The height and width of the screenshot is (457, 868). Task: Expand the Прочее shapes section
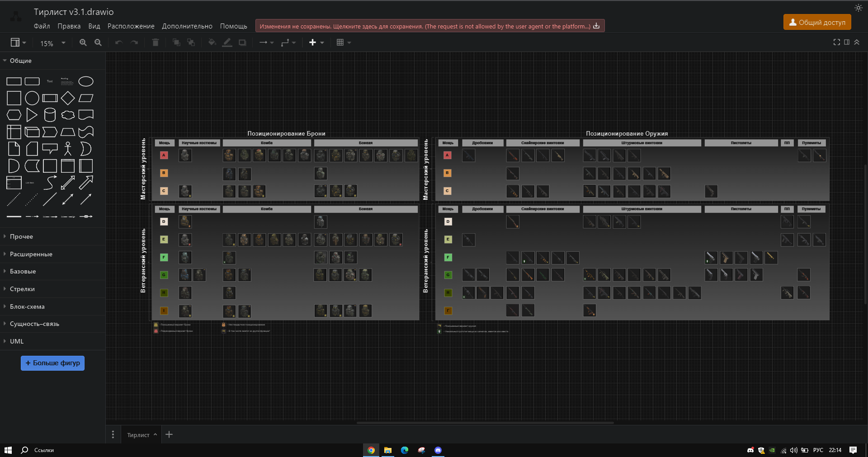[52, 236]
